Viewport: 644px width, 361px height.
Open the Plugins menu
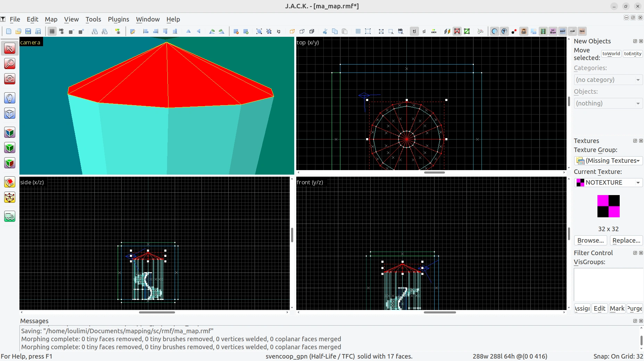[118, 19]
